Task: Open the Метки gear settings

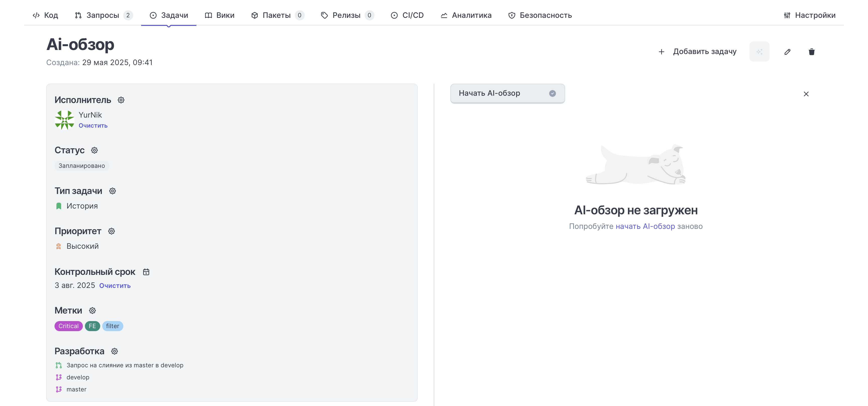Action: click(92, 311)
